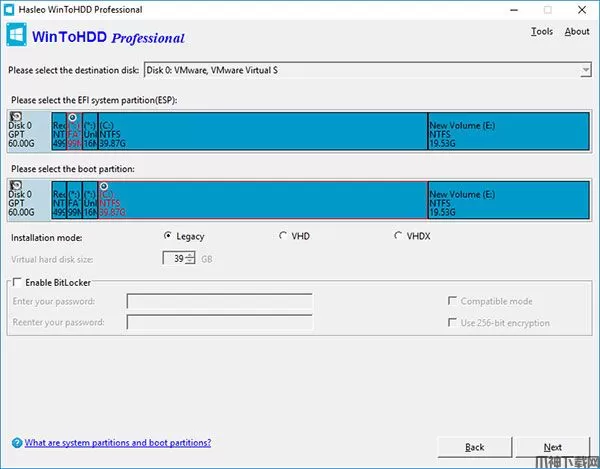Click the Disk 0 icon in ESP section
This screenshot has width=600, height=469.
[16, 117]
